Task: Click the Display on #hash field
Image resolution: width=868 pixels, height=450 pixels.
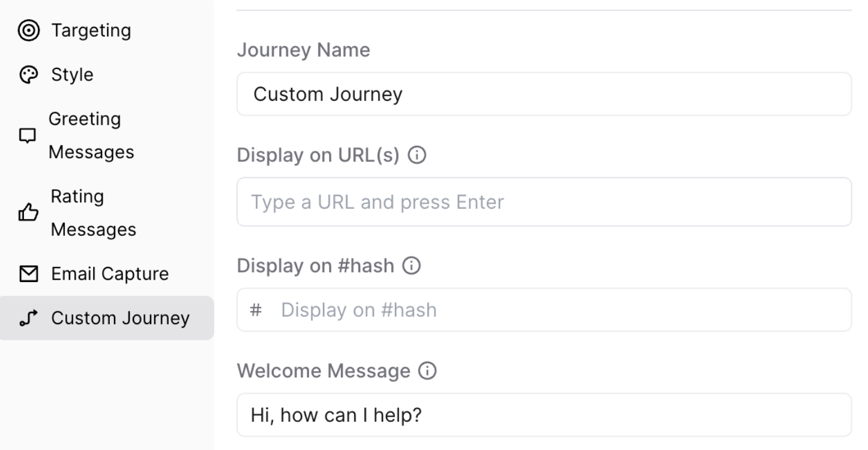Action: (558, 310)
